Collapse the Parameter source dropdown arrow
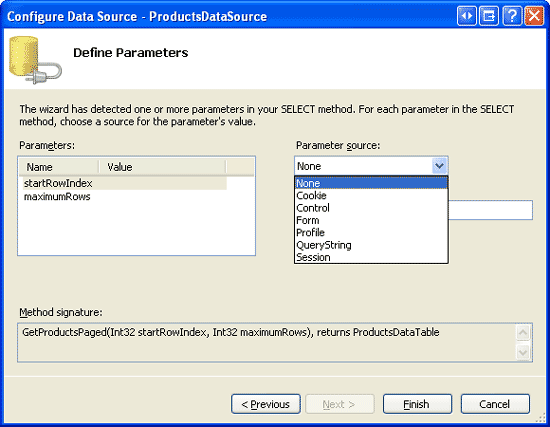Image resolution: width=550 pixels, height=427 pixels. click(440, 166)
